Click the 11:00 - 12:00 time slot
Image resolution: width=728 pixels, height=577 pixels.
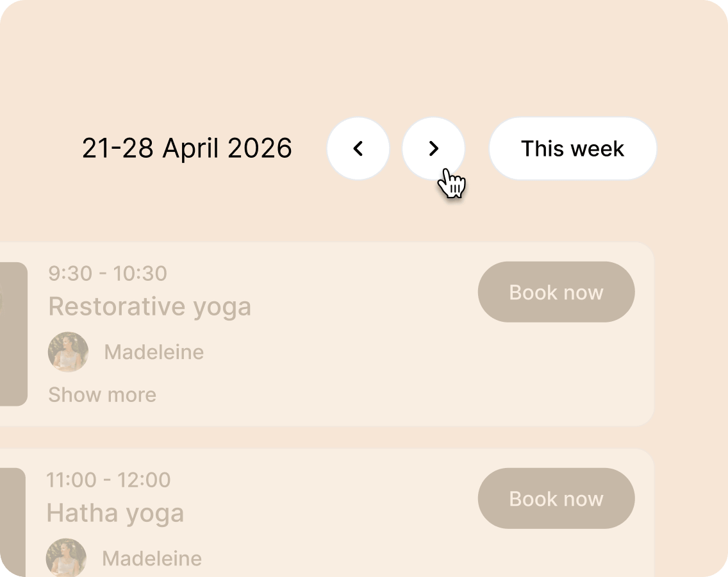[108, 480]
